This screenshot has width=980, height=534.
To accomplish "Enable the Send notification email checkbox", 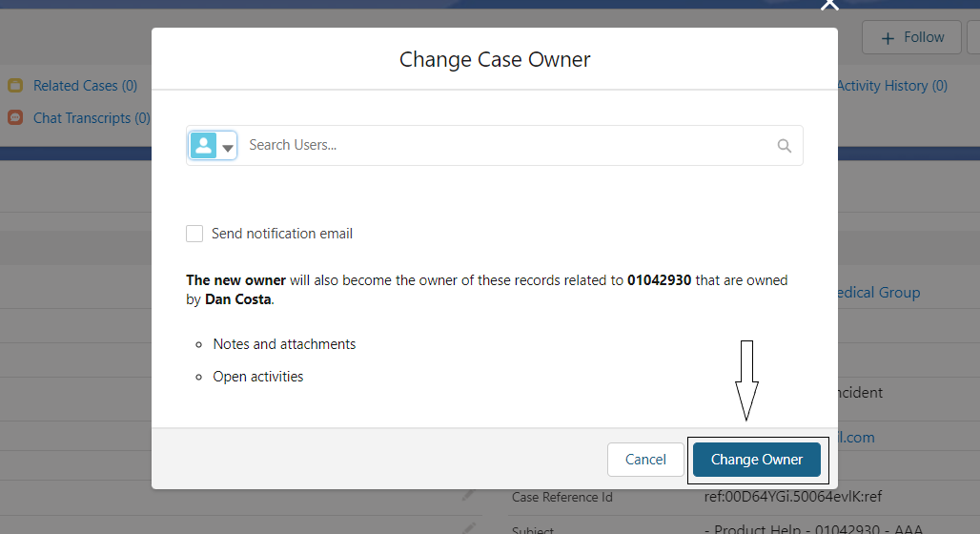I will tap(194, 234).
